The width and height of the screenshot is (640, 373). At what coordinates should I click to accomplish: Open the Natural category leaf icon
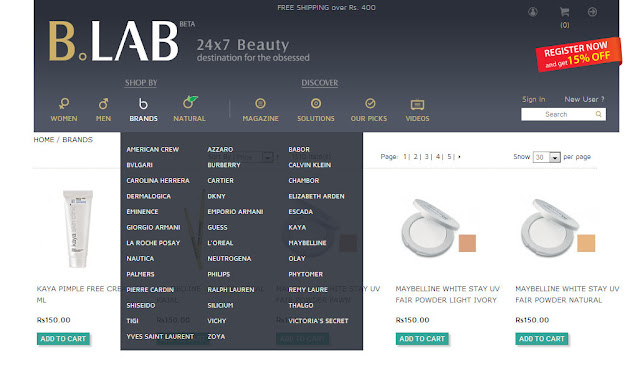(190, 102)
